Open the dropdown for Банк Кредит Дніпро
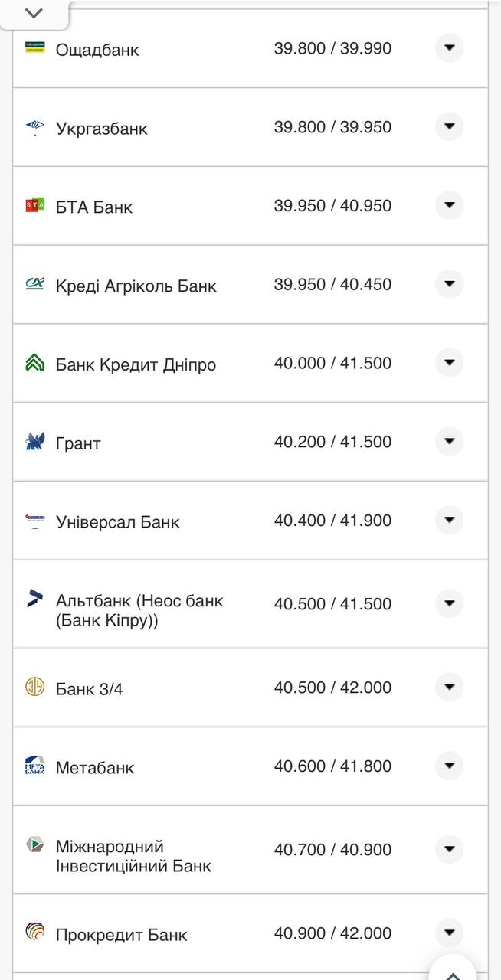The height and width of the screenshot is (980, 501). pyautogui.click(x=449, y=364)
